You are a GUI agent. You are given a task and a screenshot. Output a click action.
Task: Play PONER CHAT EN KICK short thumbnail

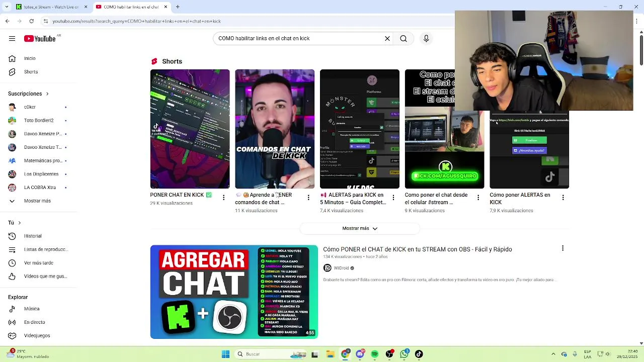(x=190, y=129)
